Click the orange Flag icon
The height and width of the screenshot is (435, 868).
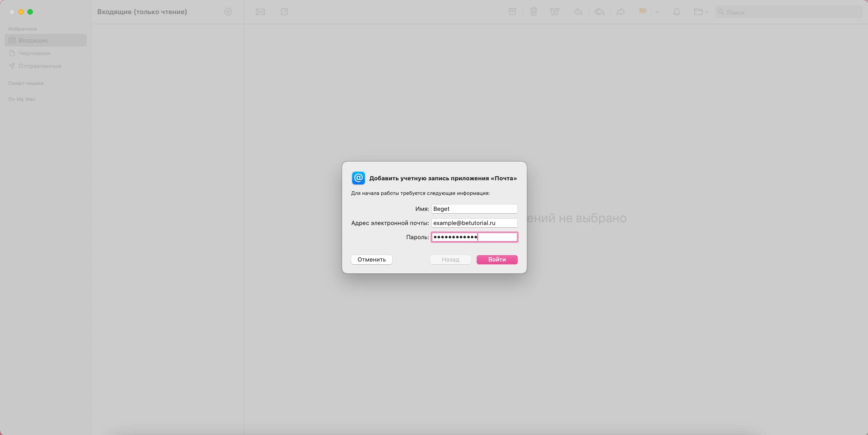tap(642, 12)
